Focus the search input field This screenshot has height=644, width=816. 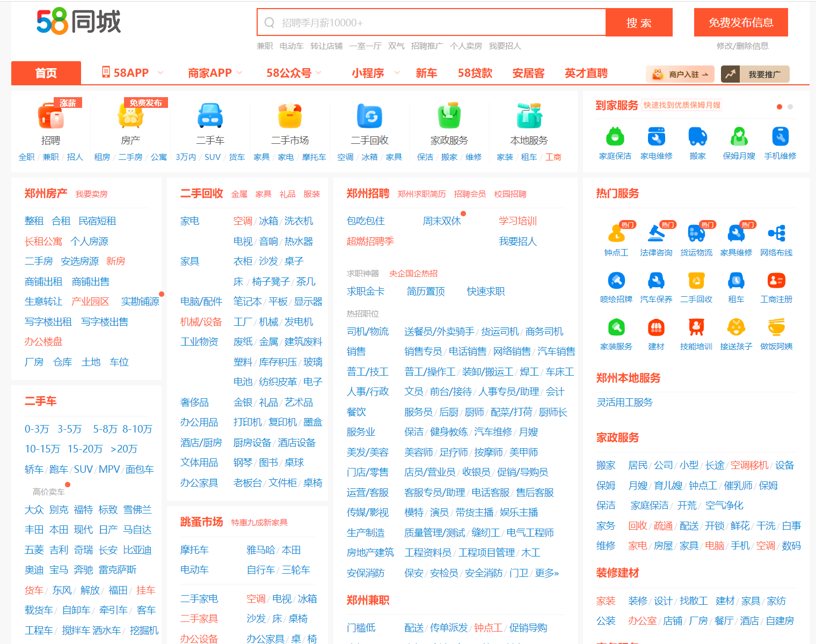(432, 23)
